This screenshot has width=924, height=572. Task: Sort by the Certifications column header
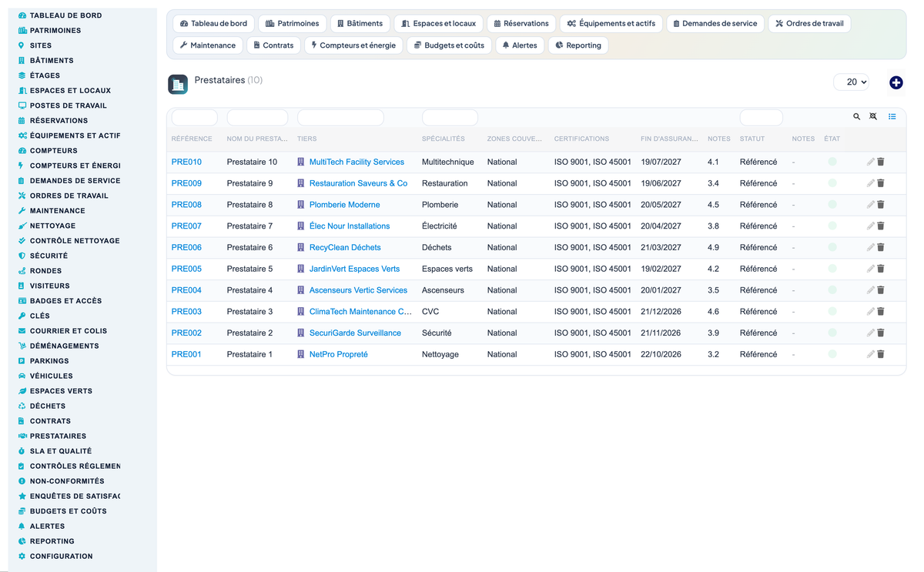click(x=581, y=139)
